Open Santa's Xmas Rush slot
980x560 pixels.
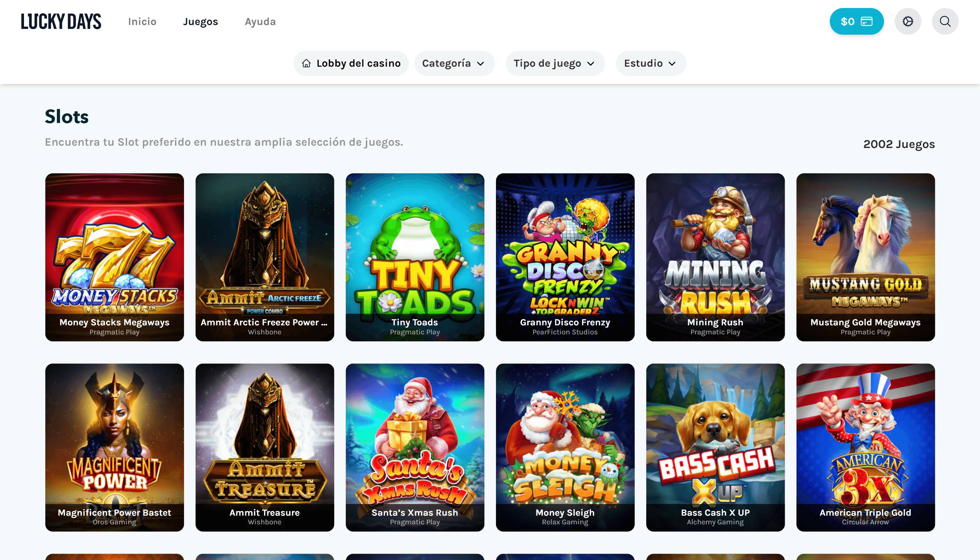(x=415, y=447)
